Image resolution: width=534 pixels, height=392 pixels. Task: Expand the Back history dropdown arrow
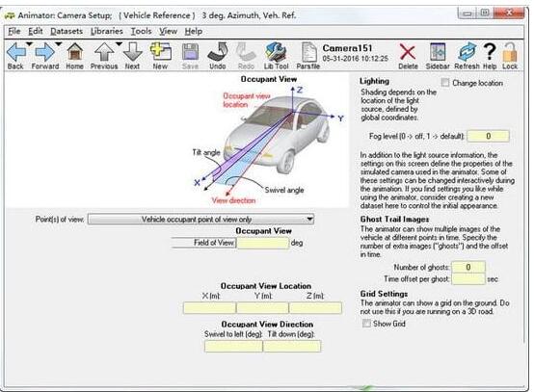coord(29,44)
